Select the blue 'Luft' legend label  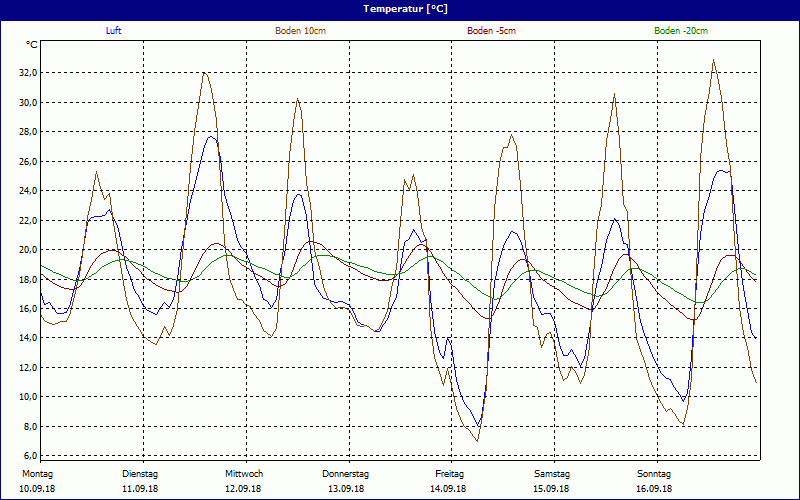[x=113, y=31]
